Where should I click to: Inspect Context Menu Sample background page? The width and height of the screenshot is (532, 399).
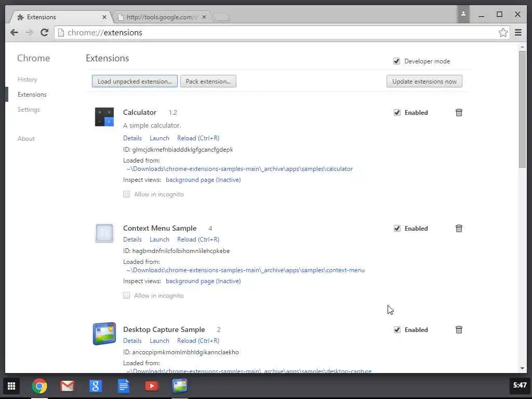[203, 281]
